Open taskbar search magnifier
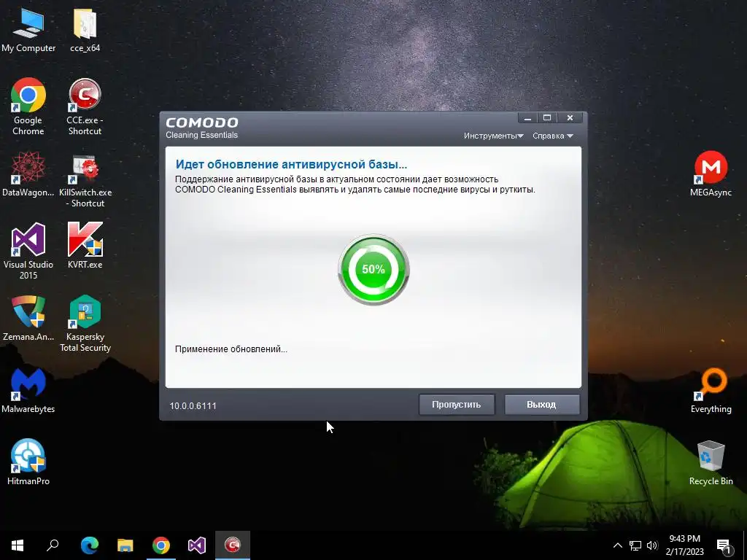The image size is (747, 560). pyautogui.click(x=53, y=545)
